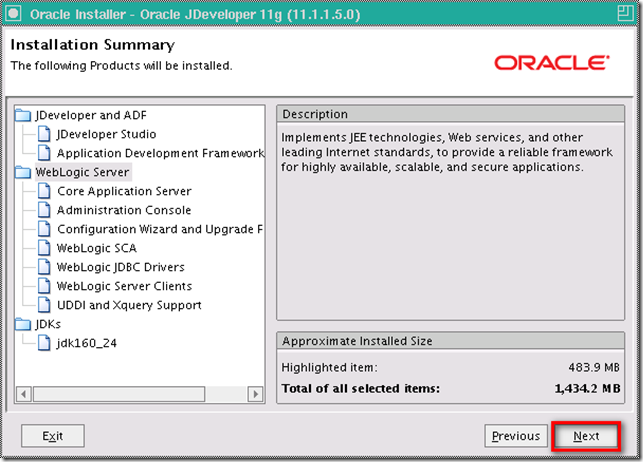Click the Next button
The height and width of the screenshot is (462, 643).
click(x=586, y=436)
